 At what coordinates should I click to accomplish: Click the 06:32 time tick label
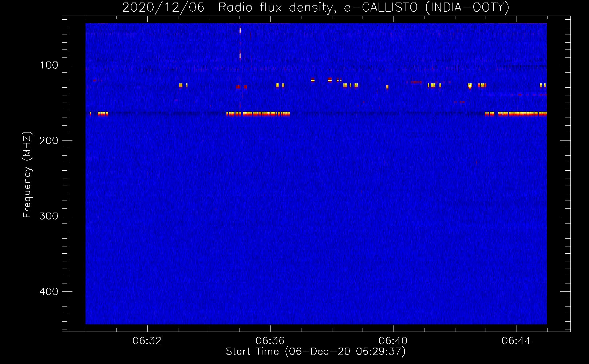(x=147, y=341)
